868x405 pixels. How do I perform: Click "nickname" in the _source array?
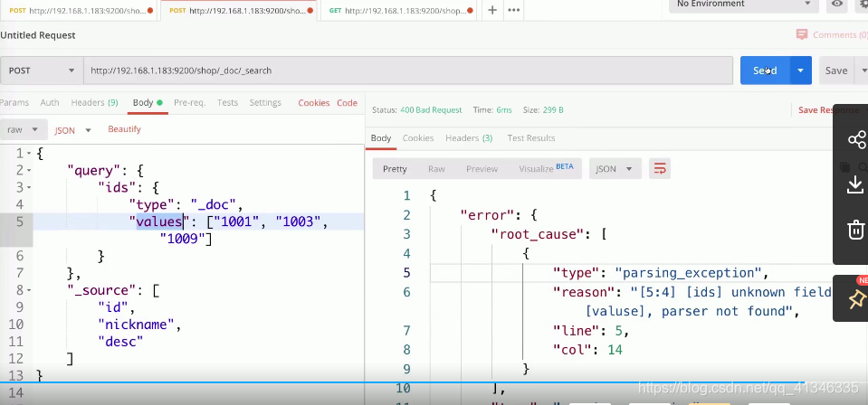pos(137,325)
